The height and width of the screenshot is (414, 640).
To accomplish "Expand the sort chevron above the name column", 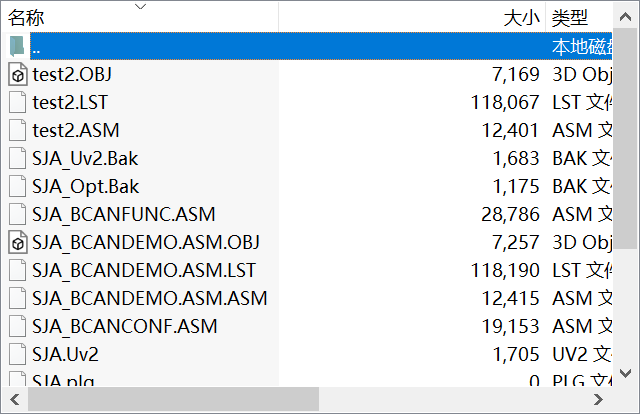I will pyautogui.click(x=140, y=6).
